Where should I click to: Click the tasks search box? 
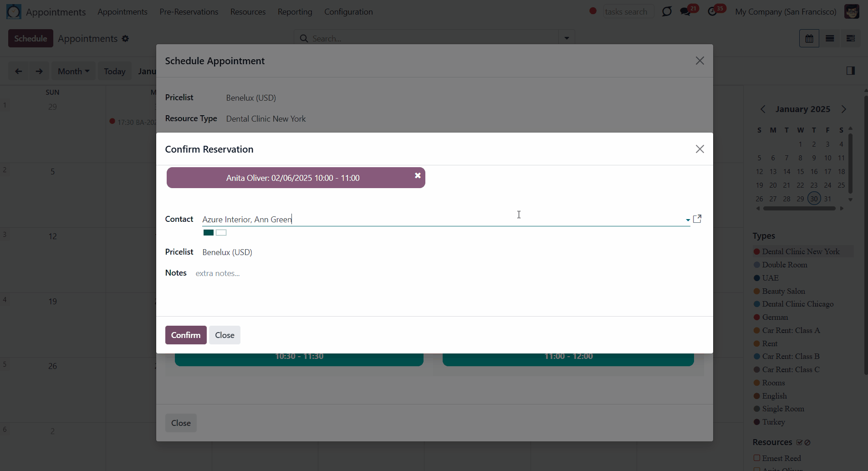click(628, 11)
